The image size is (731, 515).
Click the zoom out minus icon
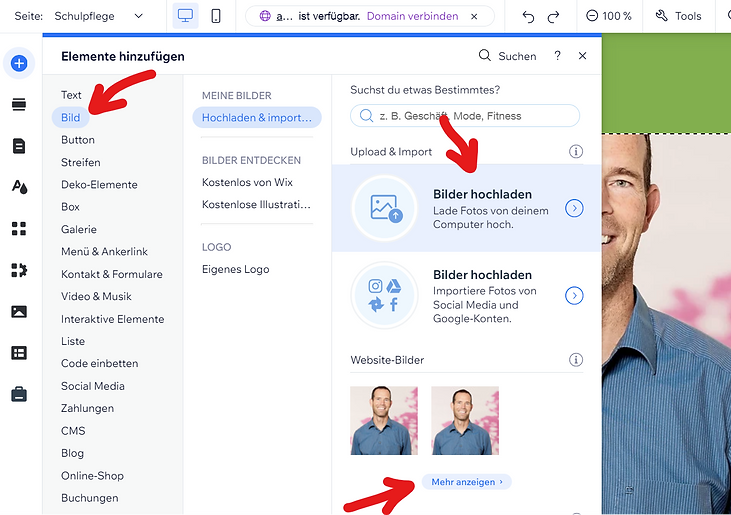592,16
